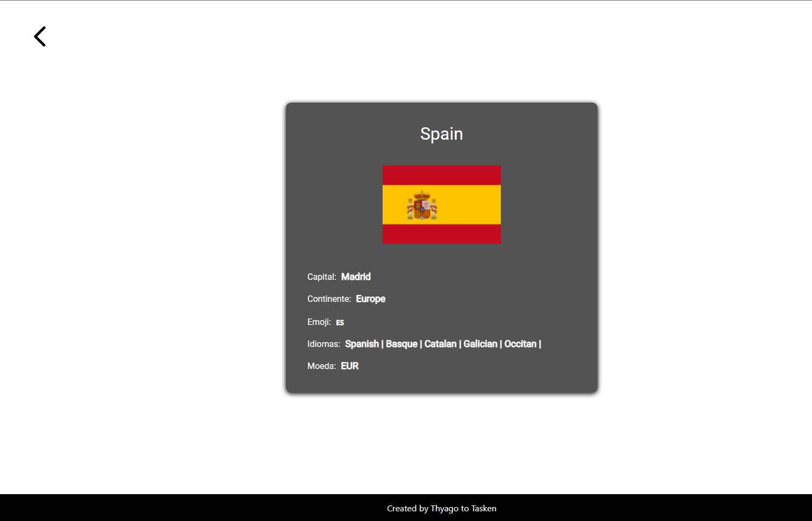
Task: Click the Continente label
Action: click(x=329, y=299)
